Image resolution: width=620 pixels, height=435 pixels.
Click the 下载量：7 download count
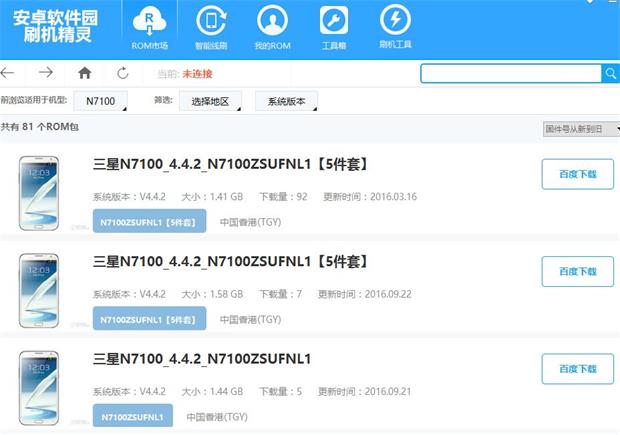[x=280, y=294]
